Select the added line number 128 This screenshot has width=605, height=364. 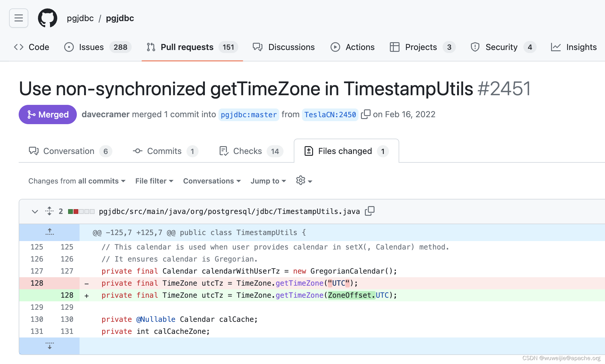pos(67,295)
